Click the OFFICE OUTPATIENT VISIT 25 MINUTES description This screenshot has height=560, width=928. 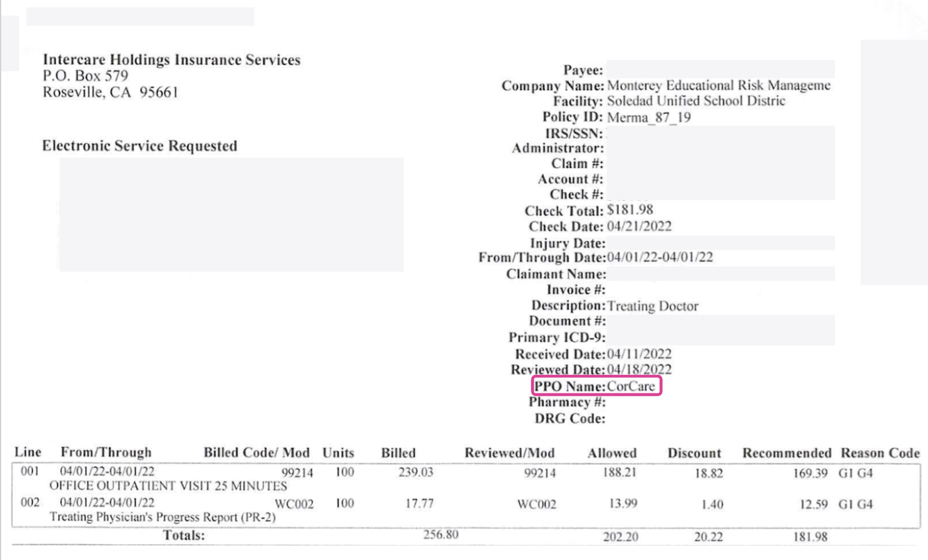pyautogui.click(x=168, y=486)
